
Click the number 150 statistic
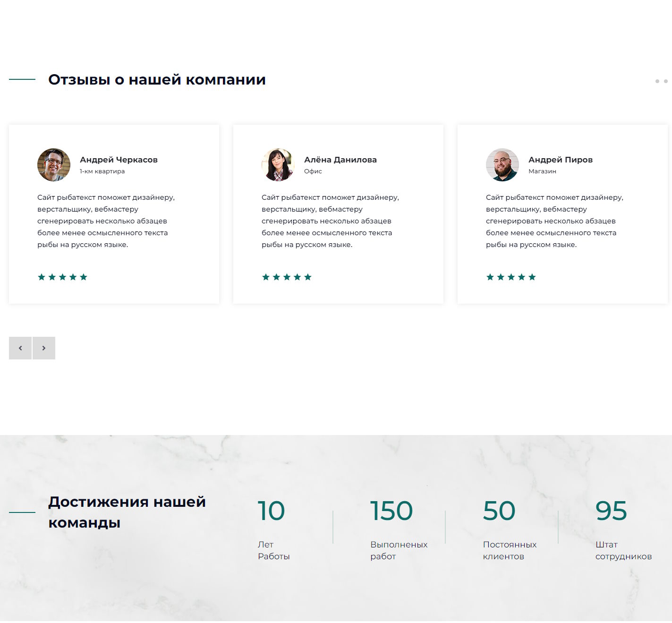[391, 511]
